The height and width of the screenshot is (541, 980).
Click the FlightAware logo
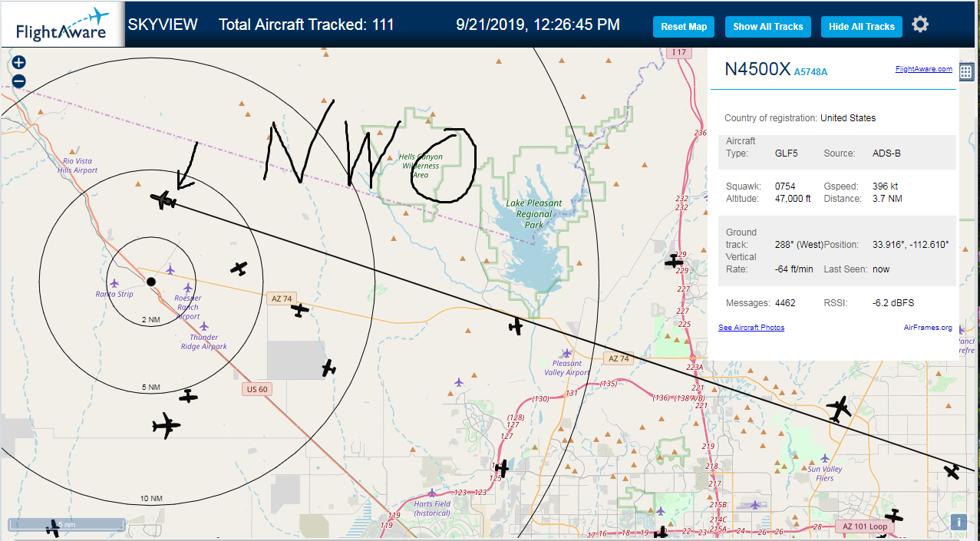tap(63, 25)
